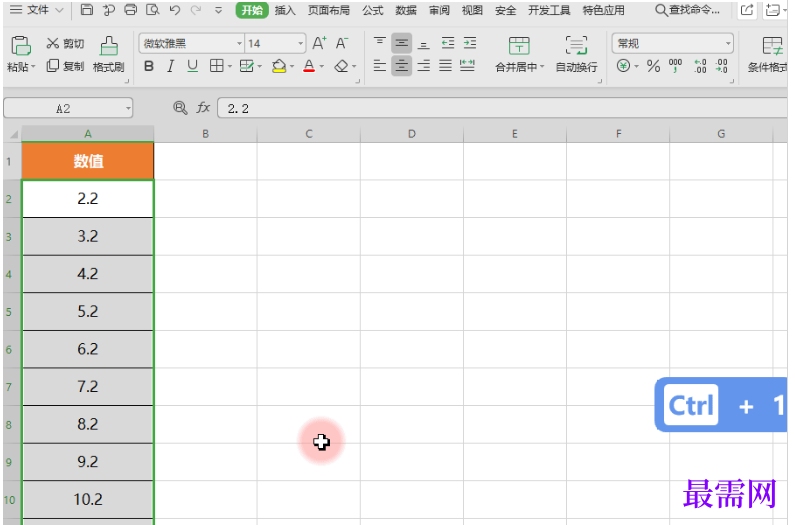The image size is (795, 525).
Task: Click the fill color bucket icon
Action: (x=279, y=66)
